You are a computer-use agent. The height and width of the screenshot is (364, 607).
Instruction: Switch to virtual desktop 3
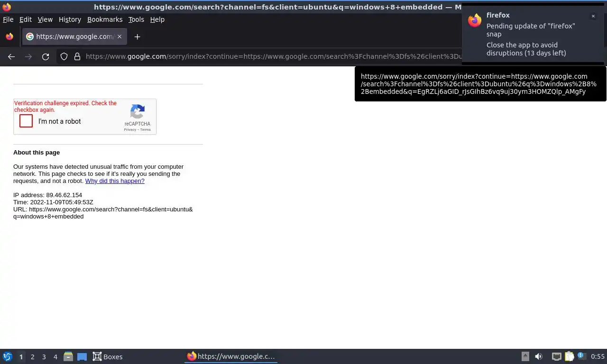click(44, 357)
